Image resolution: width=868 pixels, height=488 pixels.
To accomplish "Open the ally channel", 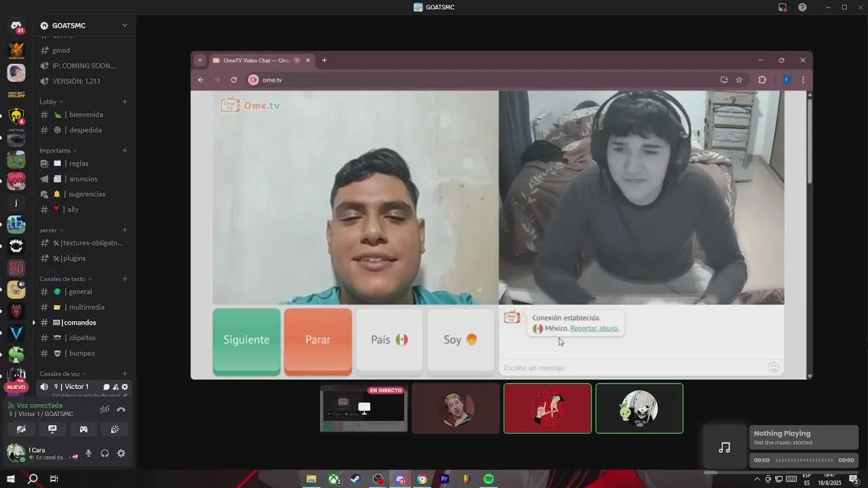I will (x=84, y=209).
